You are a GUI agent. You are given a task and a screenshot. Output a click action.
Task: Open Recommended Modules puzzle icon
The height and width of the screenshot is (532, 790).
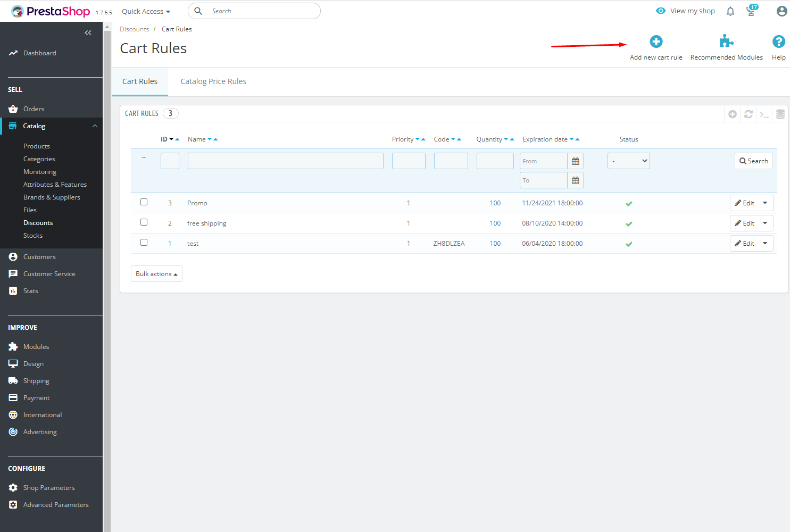point(726,41)
